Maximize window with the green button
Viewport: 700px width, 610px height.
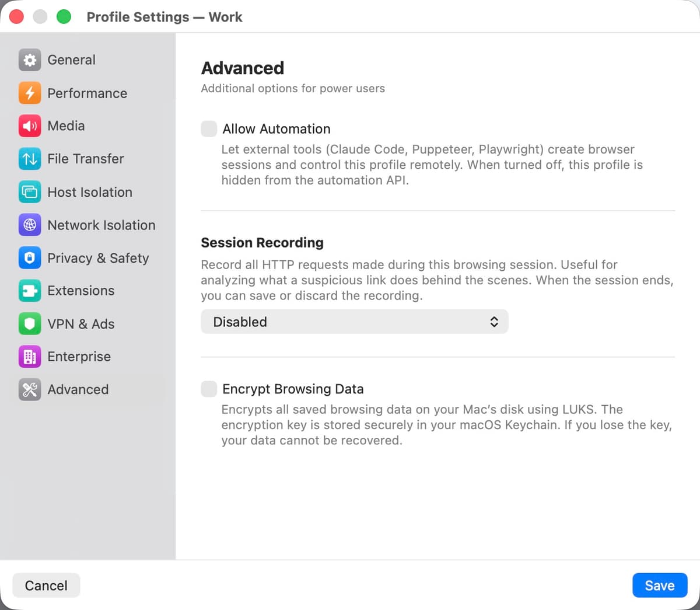64,17
